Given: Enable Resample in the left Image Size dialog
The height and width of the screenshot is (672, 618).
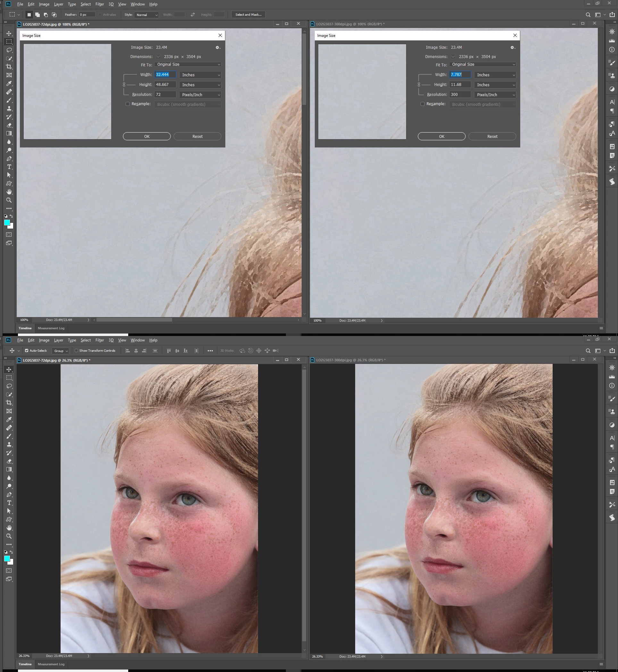Looking at the screenshot, I should [x=127, y=104].
